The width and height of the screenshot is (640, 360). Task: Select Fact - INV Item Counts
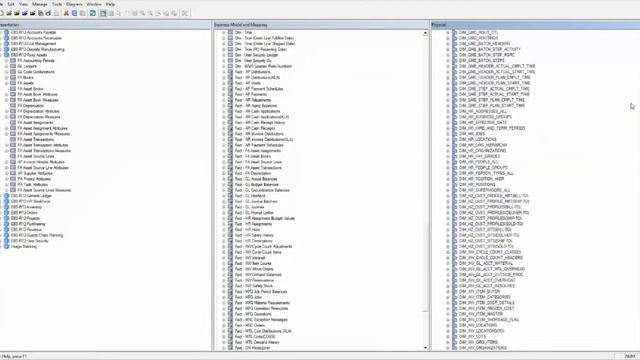pyautogui.click(x=253, y=263)
